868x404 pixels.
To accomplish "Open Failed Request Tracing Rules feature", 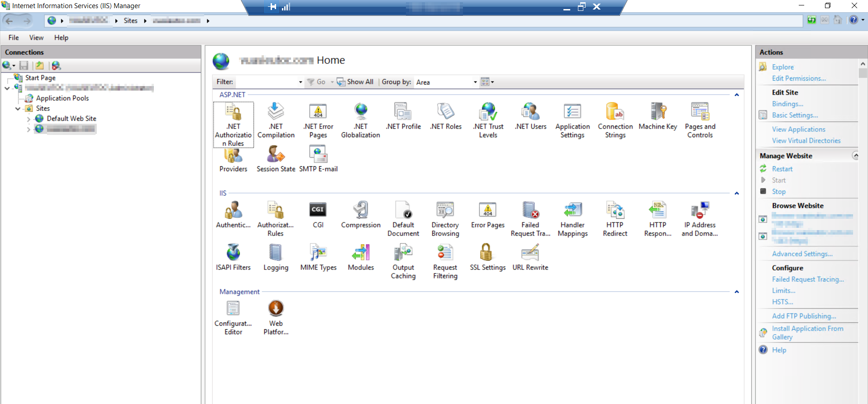I will 530,219.
